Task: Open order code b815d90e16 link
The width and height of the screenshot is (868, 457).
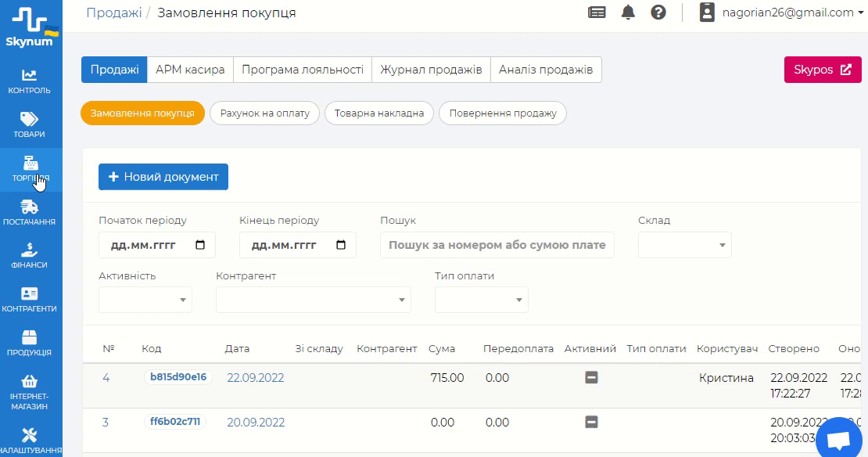Action: (178, 377)
